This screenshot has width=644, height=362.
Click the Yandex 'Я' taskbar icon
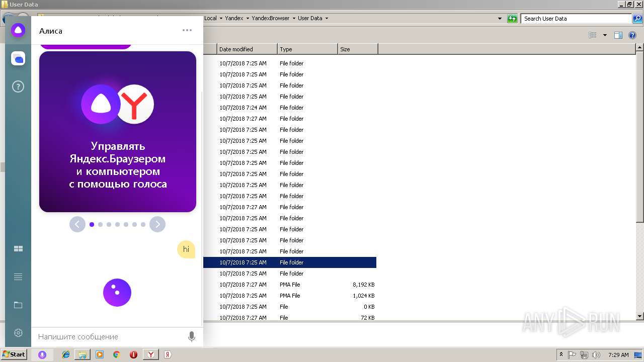pos(168,354)
